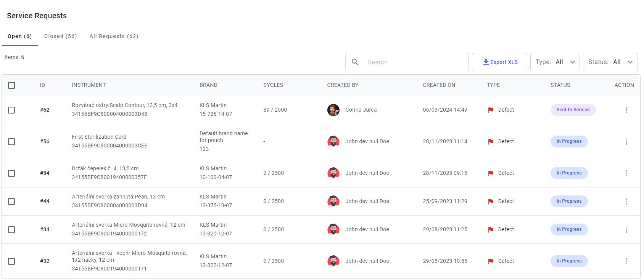The height and width of the screenshot is (280, 644).
Task: Click Corina Jurca's avatar
Action: click(333, 110)
